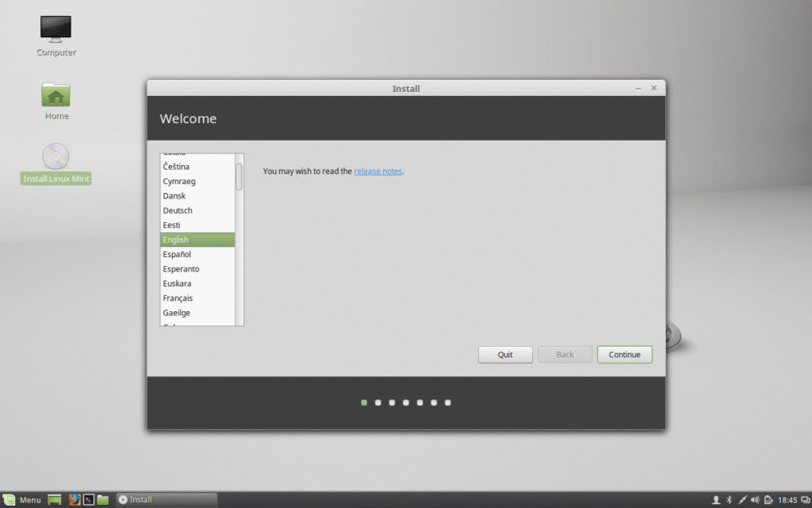Open the Bluetooth tray icon
This screenshot has height=508, width=812.
(x=729, y=499)
